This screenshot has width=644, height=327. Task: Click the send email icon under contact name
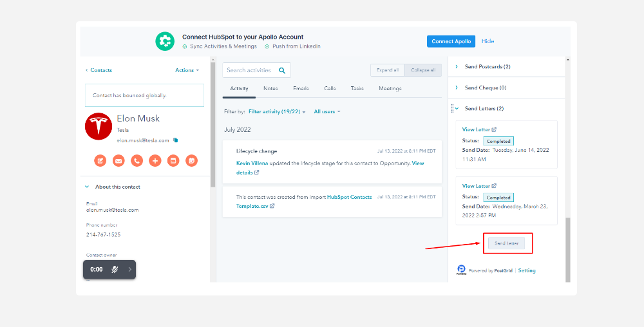[x=118, y=161]
